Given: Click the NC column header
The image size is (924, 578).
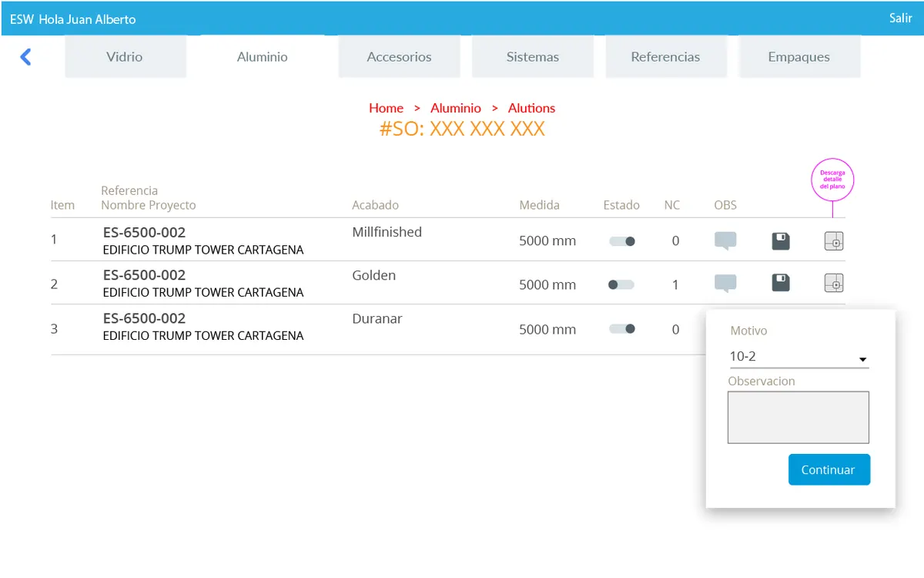Looking at the screenshot, I should coord(672,205).
